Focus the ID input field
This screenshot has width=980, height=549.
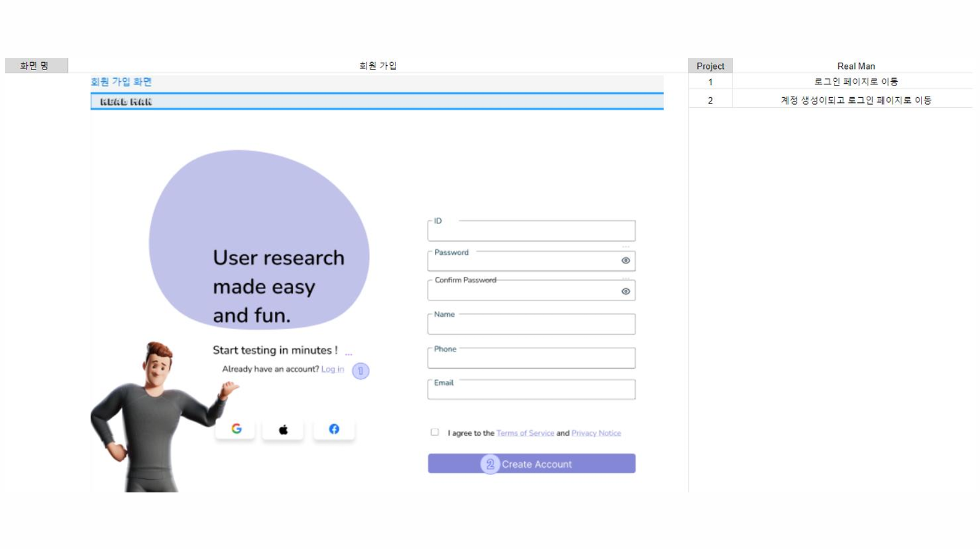tap(531, 231)
